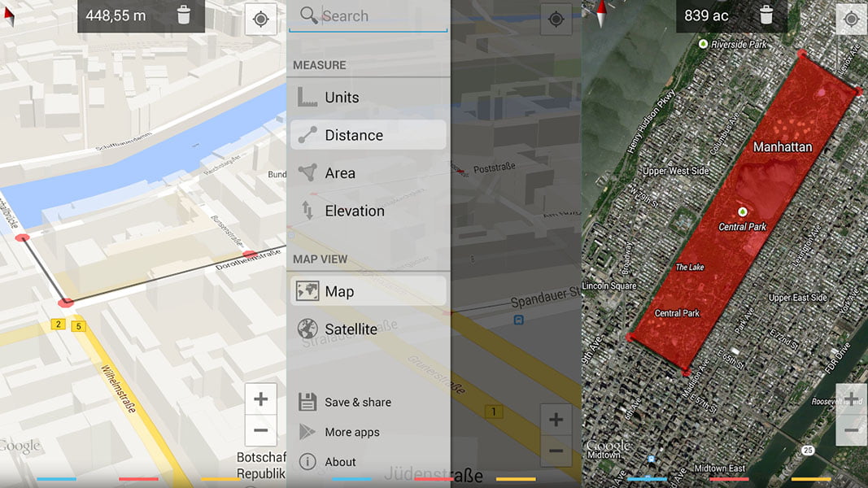
Task: Switch map view to Map
Action: 369,291
